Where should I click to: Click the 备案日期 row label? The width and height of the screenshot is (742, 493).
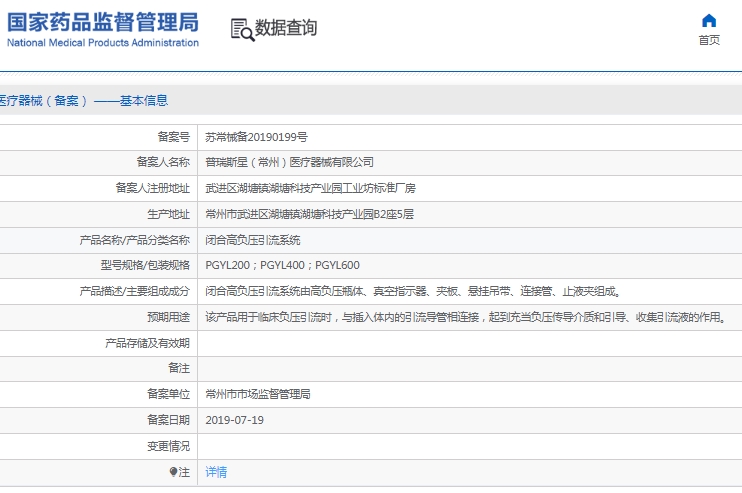pyautogui.click(x=168, y=420)
